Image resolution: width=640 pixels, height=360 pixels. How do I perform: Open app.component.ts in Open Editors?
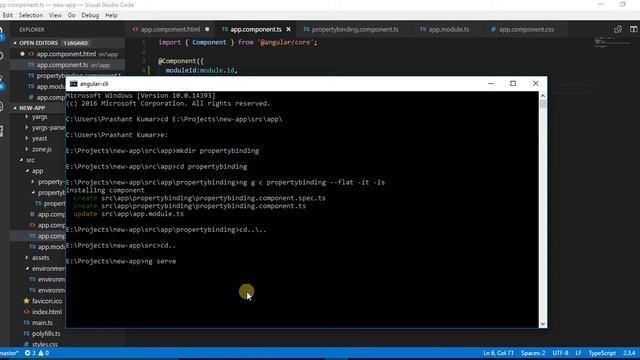pos(62,65)
